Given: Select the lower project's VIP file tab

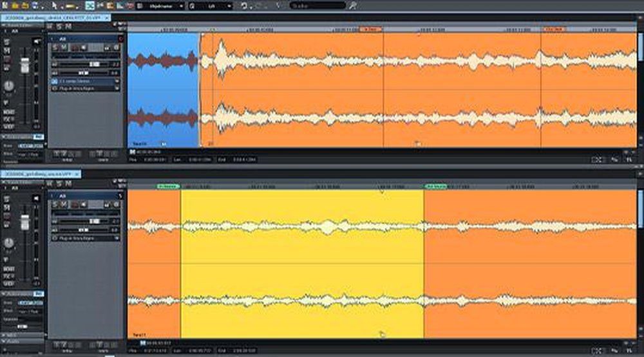Looking at the screenshot, I should pyautogui.click(x=39, y=174).
